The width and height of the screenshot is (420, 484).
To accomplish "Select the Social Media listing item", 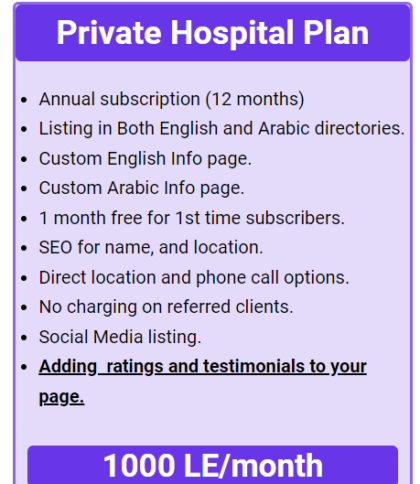I will pos(120,337).
